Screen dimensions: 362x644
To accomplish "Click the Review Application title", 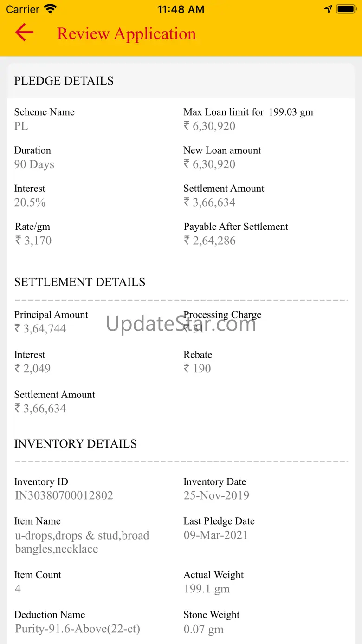I will pyautogui.click(x=126, y=33).
